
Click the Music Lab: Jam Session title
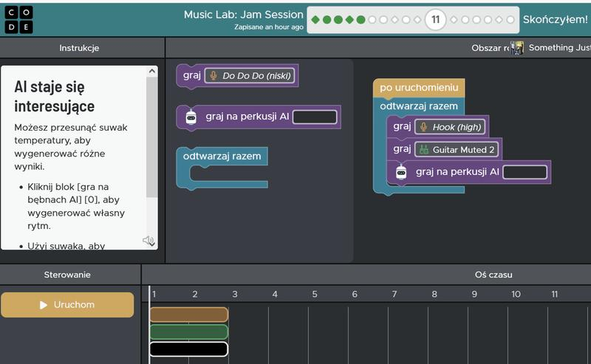(244, 15)
